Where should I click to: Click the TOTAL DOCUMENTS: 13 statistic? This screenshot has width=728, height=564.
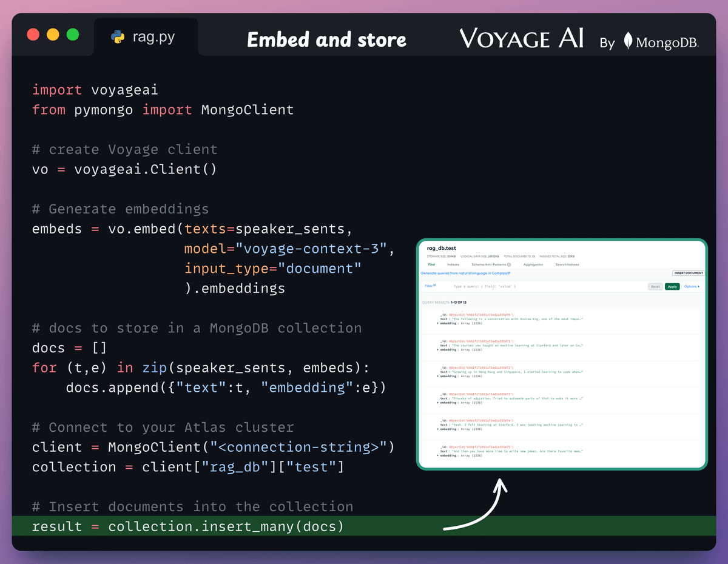click(519, 257)
